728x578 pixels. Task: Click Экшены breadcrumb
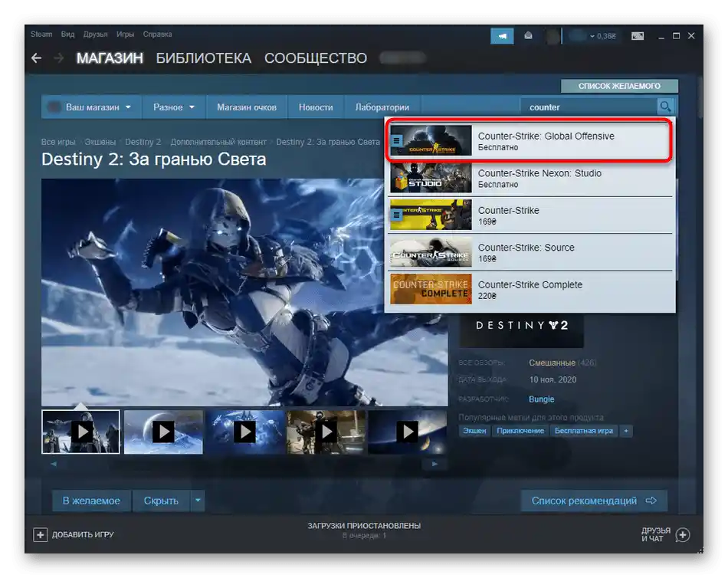[100, 142]
